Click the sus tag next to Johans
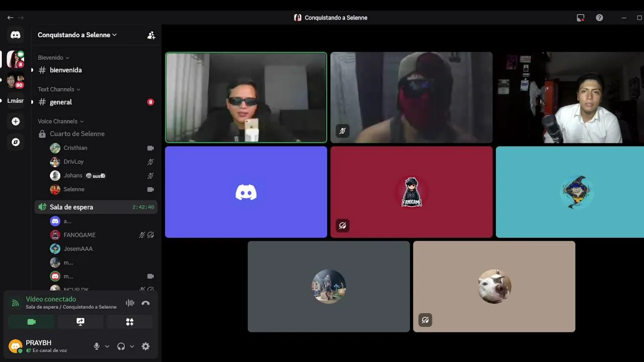The image size is (644, 362). [x=96, y=176]
